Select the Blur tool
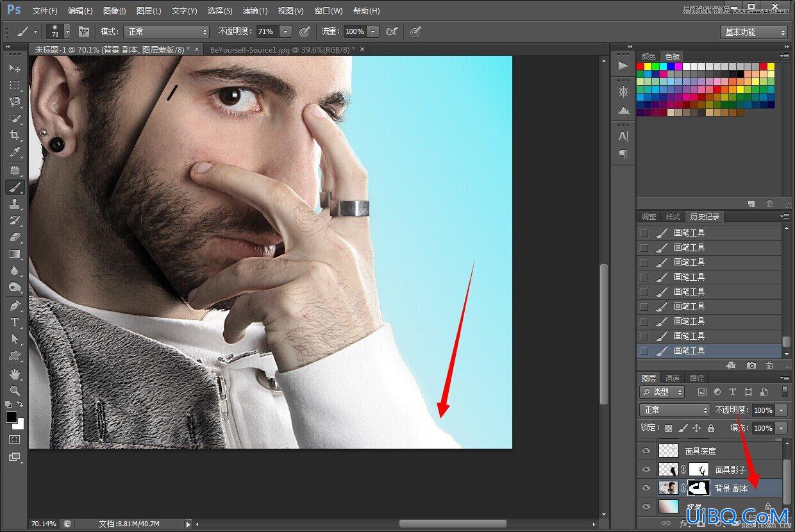This screenshot has width=795, height=532. pyautogui.click(x=15, y=270)
